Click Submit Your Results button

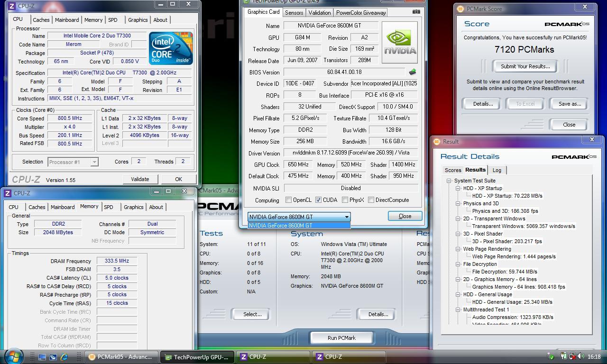click(525, 66)
